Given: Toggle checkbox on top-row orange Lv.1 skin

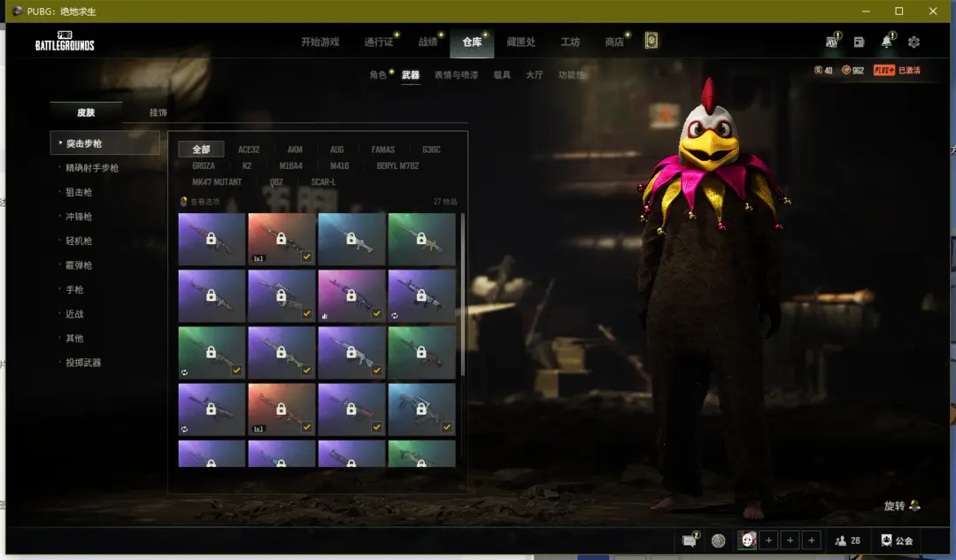Looking at the screenshot, I should 306,257.
